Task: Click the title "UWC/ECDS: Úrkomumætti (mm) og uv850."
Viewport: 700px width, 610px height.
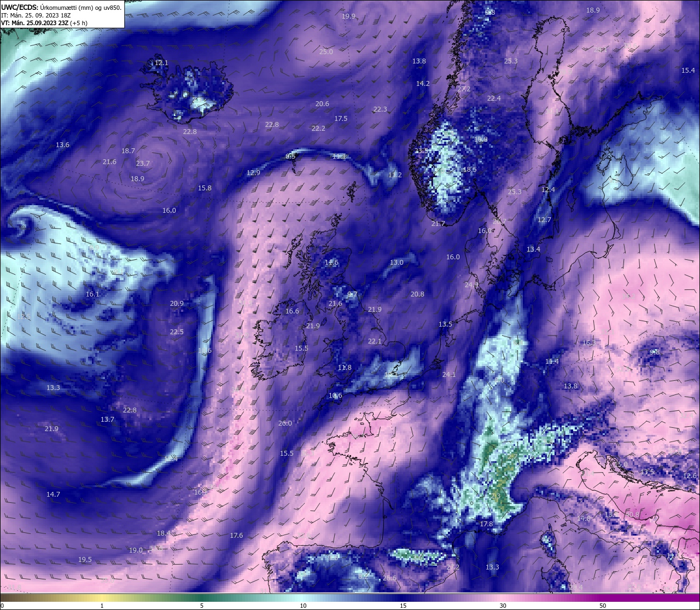Action: [x=61, y=8]
